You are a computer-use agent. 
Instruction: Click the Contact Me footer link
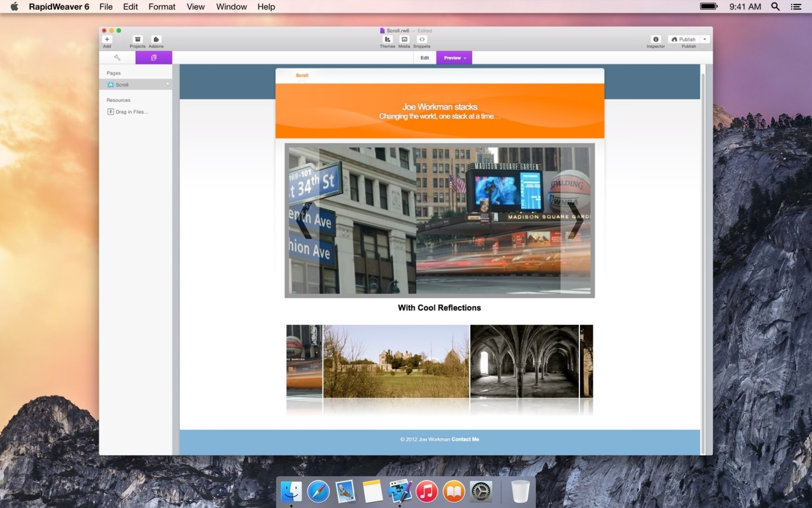pos(465,439)
